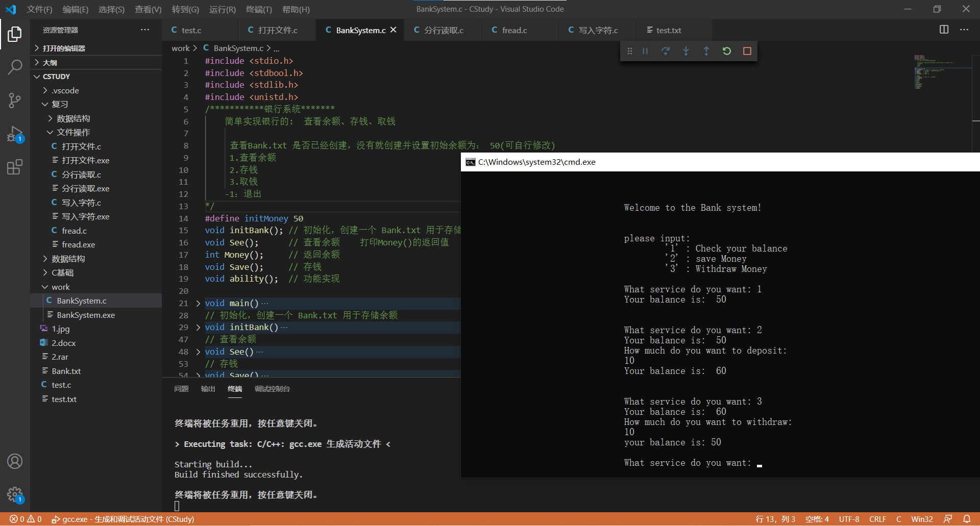This screenshot has width=980, height=526.
Task: Stop debugging with the red square icon
Action: pos(747,51)
